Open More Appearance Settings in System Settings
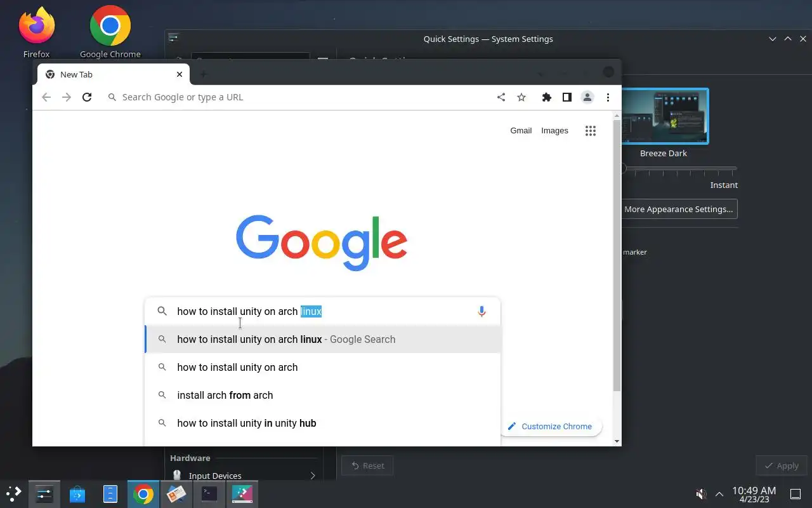Image resolution: width=812 pixels, height=508 pixels. point(678,209)
